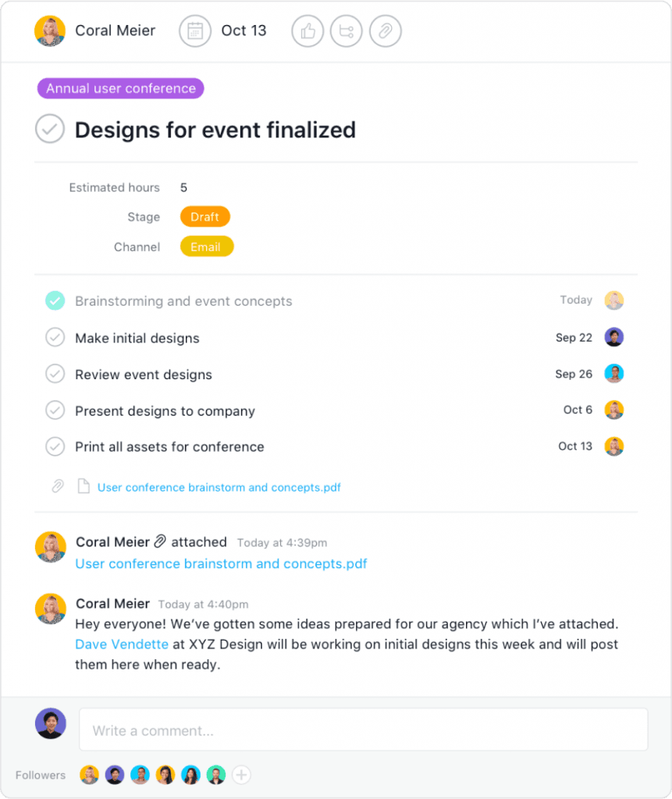The height and width of the screenshot is (799, 672).
Task: Click Coral Meier's avatar in the header
Action: [x=50, y=31]
